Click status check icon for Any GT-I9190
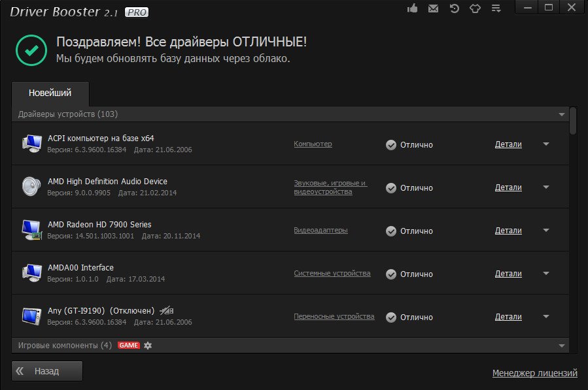This screenshot has height=390, width=588. click(390, 317)
